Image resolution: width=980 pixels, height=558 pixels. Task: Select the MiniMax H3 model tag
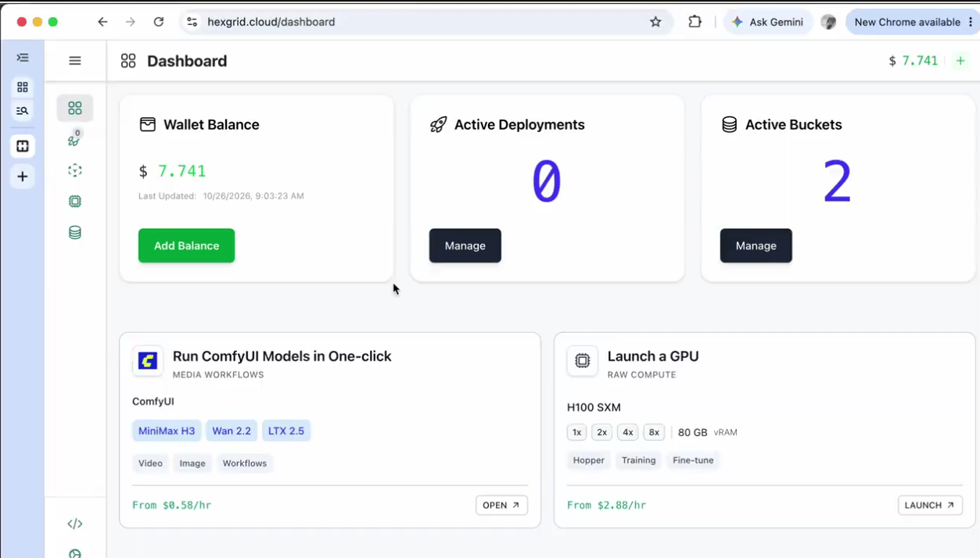pos(167,431)
